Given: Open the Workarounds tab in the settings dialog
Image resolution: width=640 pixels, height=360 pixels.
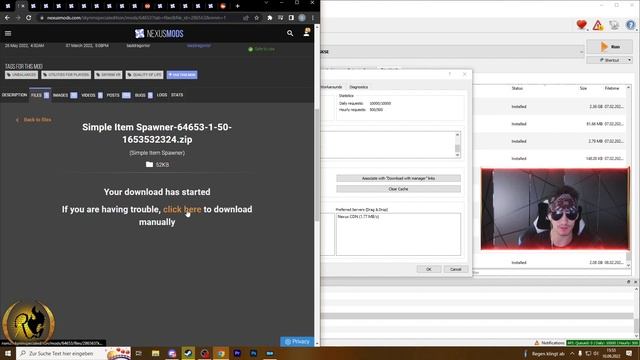Looking at the screenshot, I should (331, 87).
